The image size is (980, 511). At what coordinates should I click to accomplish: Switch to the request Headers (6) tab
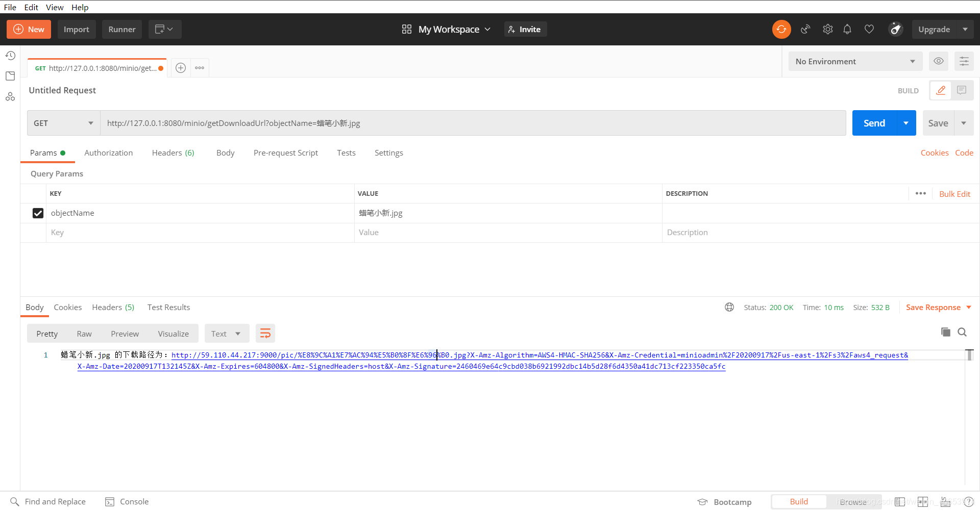(x=173, y=153)
